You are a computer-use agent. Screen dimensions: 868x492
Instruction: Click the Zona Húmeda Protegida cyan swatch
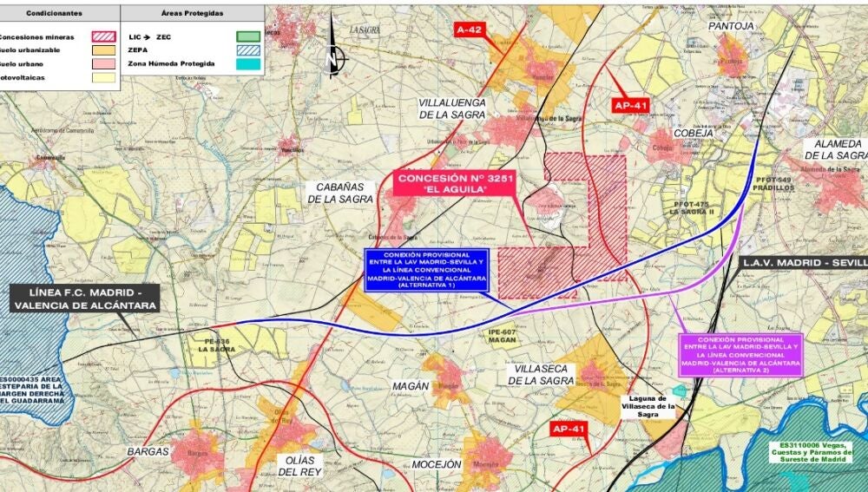248,64
